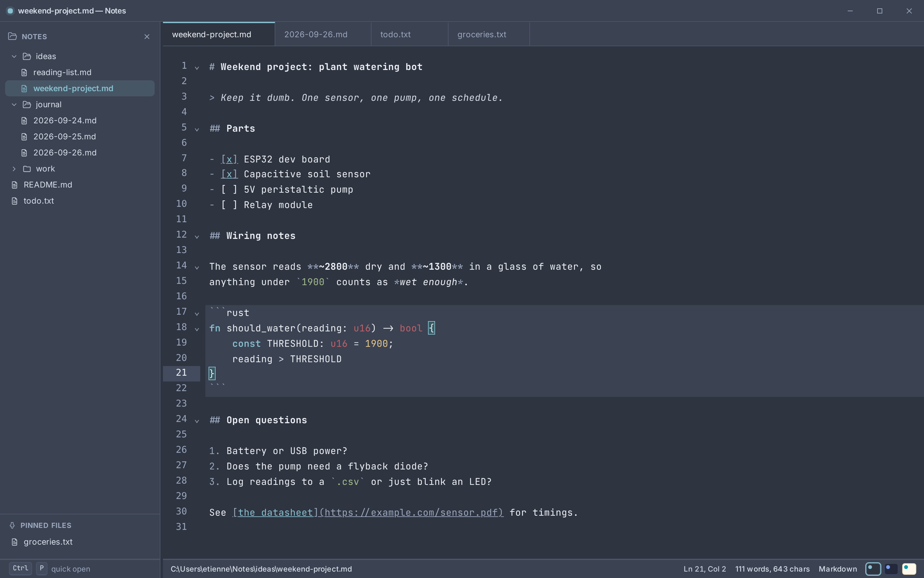This screenshot has height=578, width=924.
Task: Click the Notes folder icon in sidebar header
Action: 12,36
